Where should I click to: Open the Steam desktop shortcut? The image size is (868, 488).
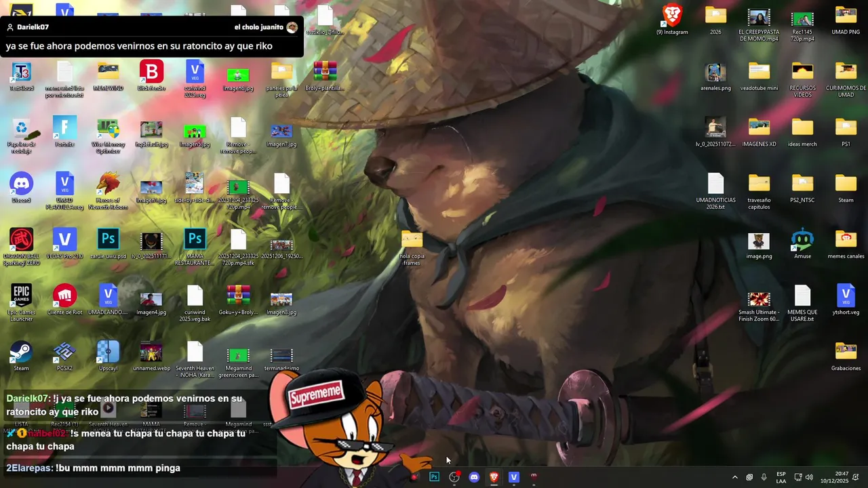coord(21,357)
